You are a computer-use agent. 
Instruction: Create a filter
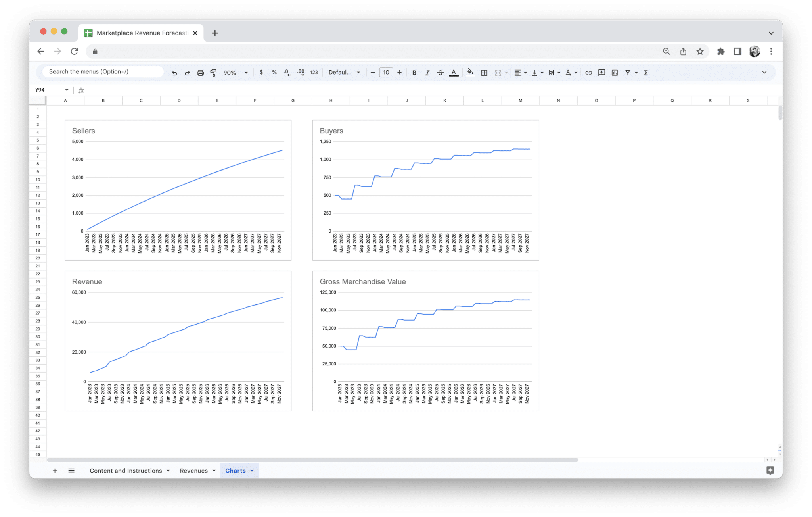[x=628, y=72]
